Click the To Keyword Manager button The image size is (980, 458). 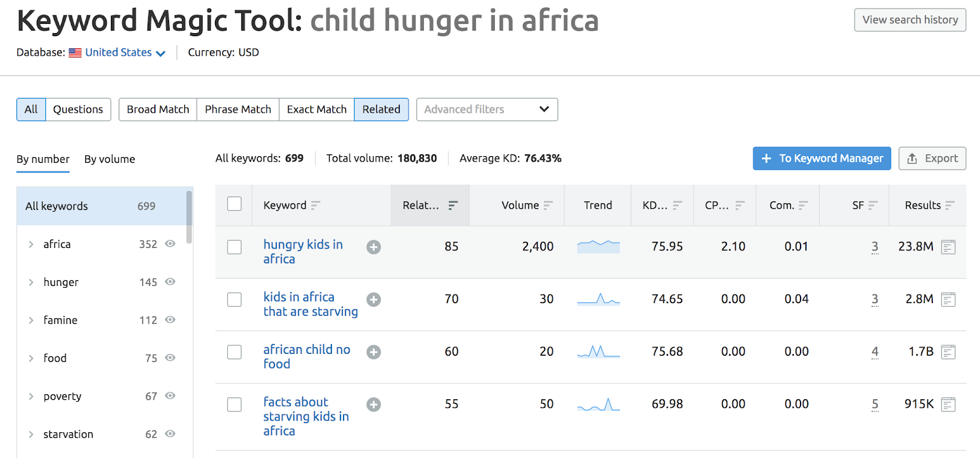[x=821, y=159]
